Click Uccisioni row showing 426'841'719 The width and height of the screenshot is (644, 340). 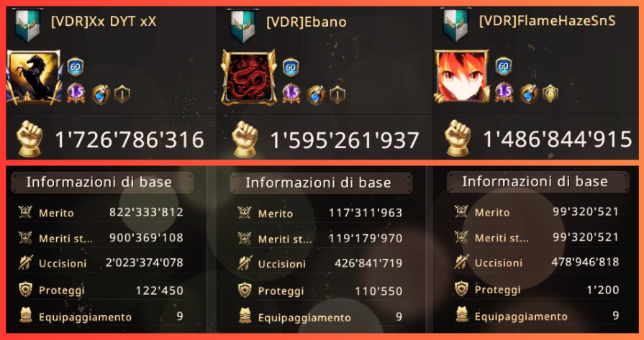tap(320, 264)
